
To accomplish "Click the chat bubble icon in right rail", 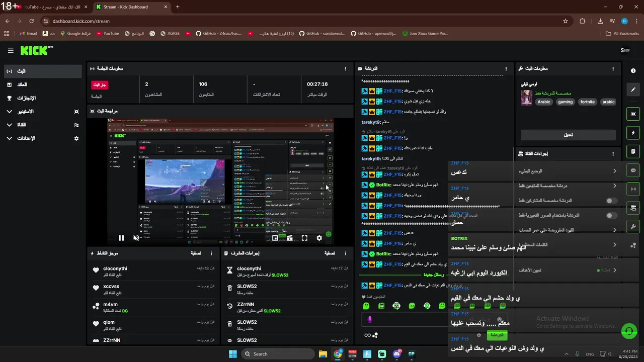I will pyautogui.click(x=633, y=170).
